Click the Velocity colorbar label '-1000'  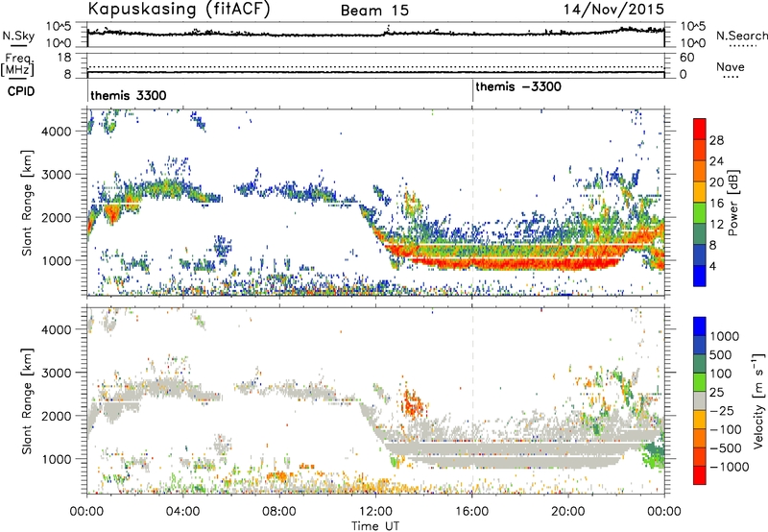(730, 467)
